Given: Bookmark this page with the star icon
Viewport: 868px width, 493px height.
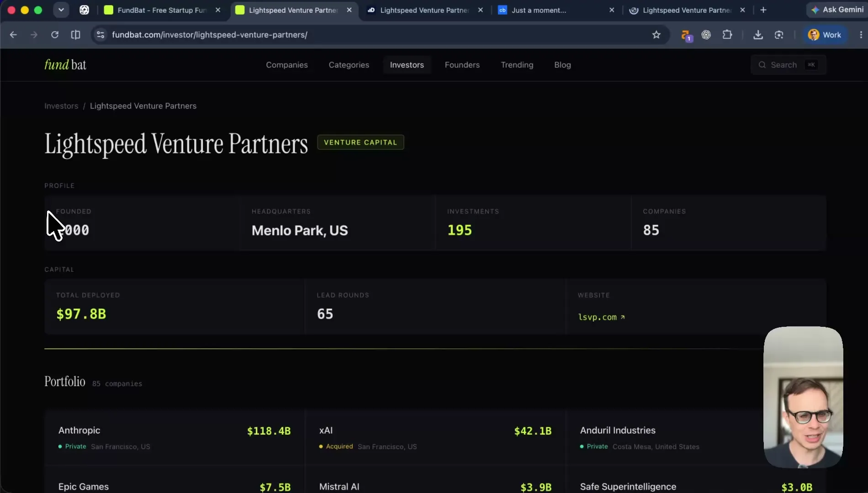Looking at the screenshot, I should 656,35.
